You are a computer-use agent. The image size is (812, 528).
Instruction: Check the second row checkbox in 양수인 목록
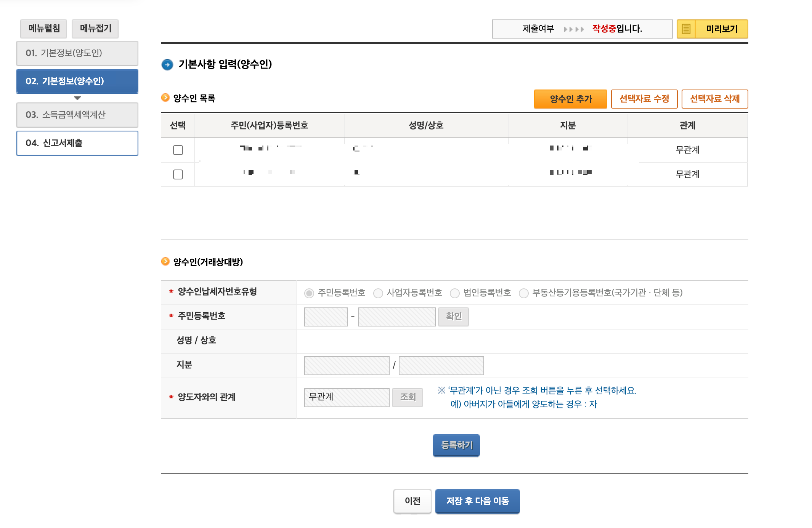tap(178, 174)
